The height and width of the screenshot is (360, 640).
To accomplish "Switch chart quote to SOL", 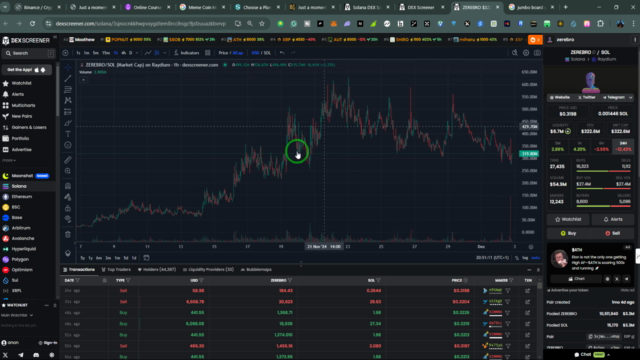I will coord(267,53).
